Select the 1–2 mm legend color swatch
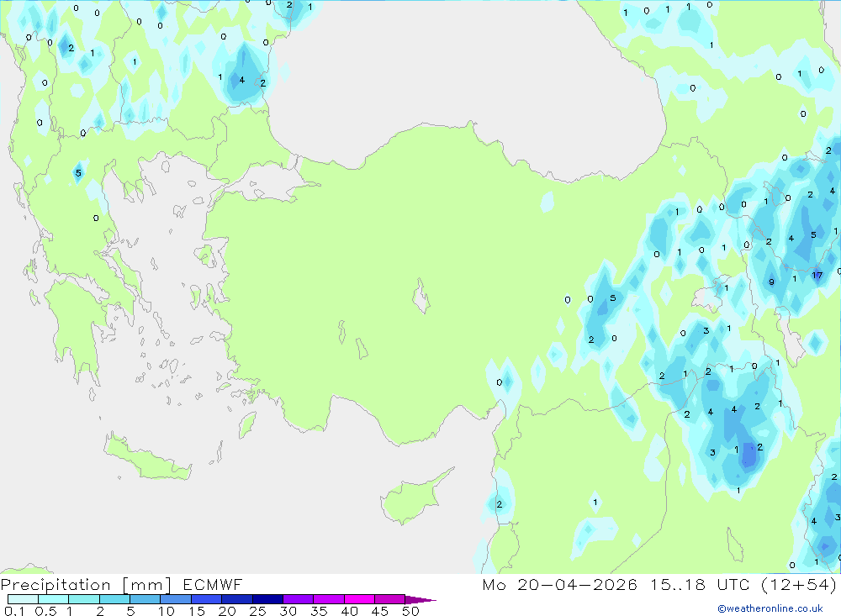 (84, 599)
